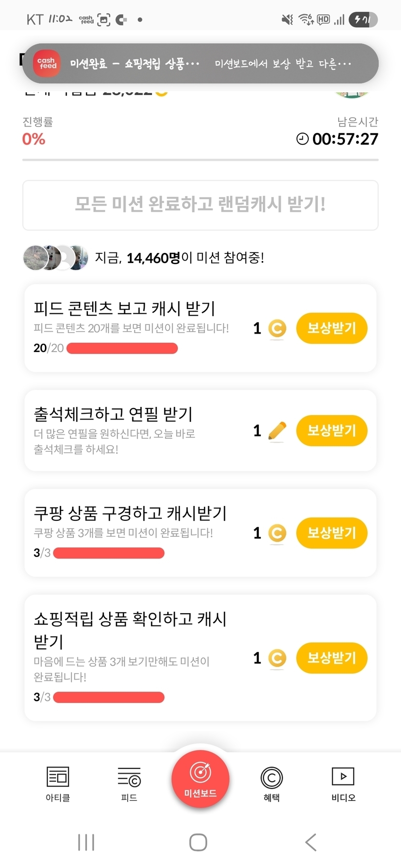Claim reward for 피드 콘텐츠 보고 캐시 받기
Screen dimensions: 401x868
coord(331,328)
